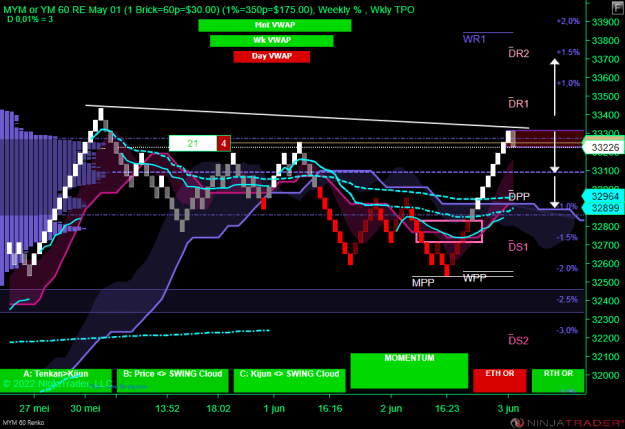This screenshot has height=429, width=625.
Task: Click the WR1 weekly resistance label
Action: coord(474,39)
